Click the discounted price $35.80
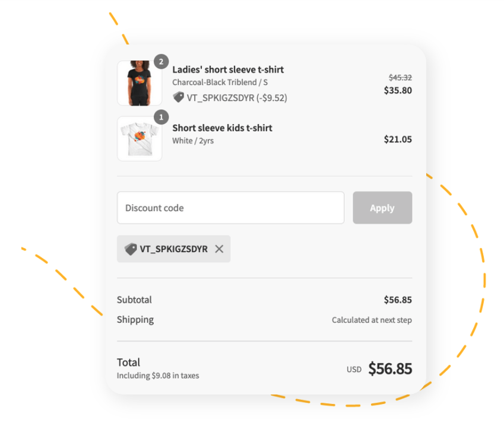This screenshot has width=504, height=436. (x=398, y=90)
